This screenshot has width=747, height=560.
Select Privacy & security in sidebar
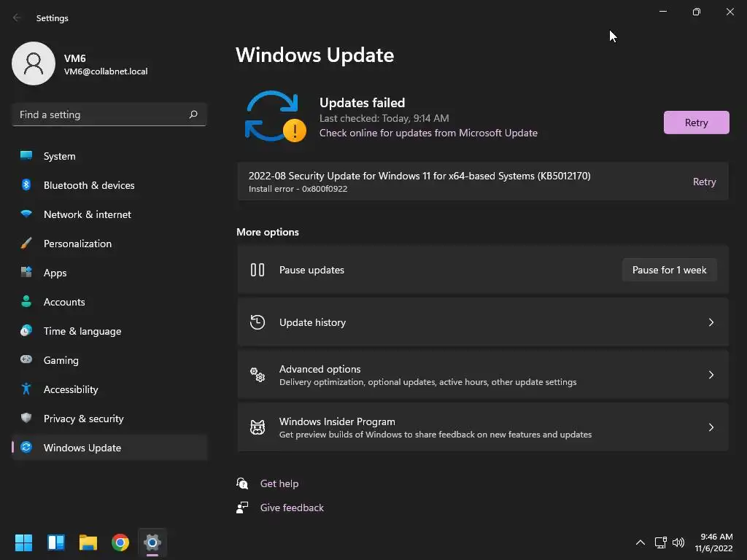pyautogui.click(x=109, y=418)
